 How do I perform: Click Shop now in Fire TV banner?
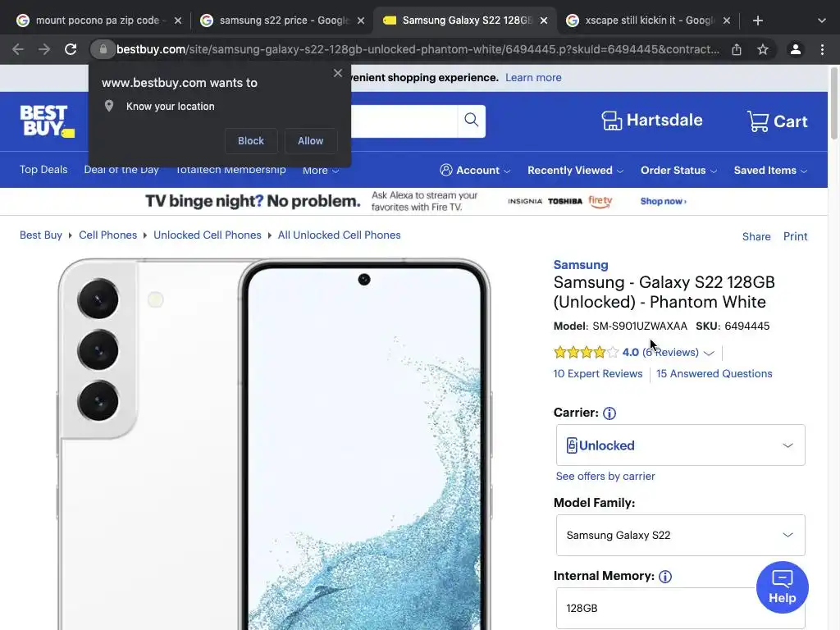tap(663, 202)
